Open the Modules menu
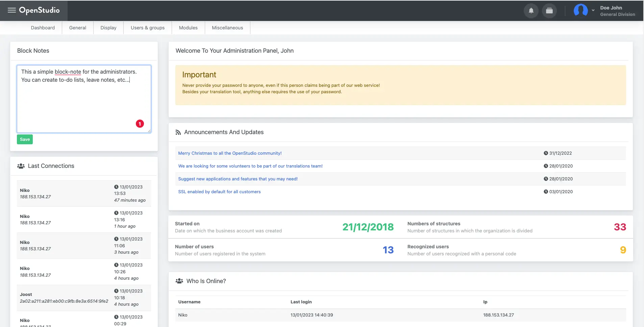 tap(188, 28)
